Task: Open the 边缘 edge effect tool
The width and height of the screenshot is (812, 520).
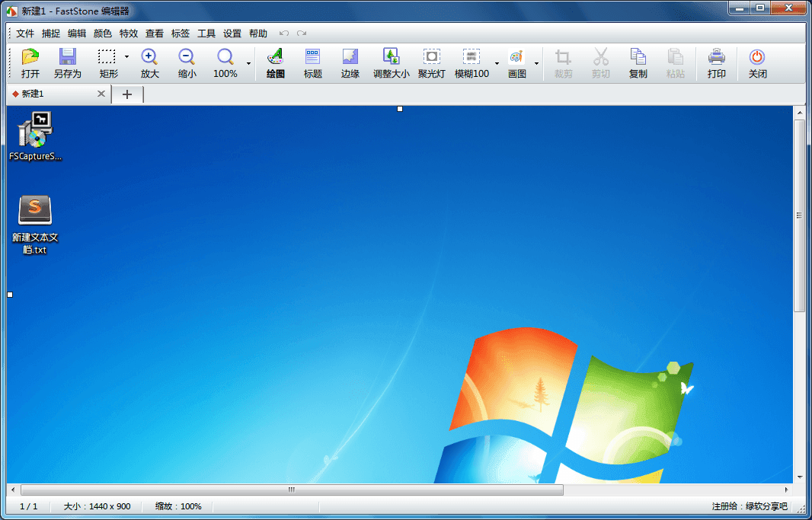Action: coord(350,57)
